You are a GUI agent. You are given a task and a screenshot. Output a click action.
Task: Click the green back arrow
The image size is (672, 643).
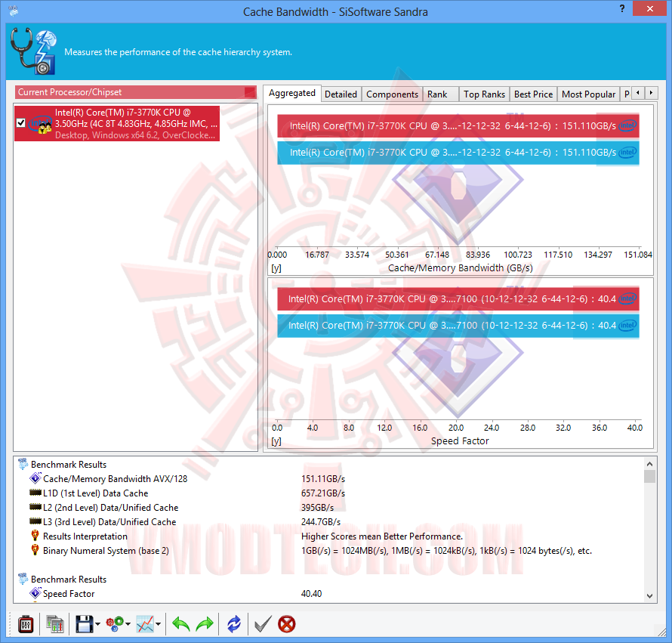[181, 624]
